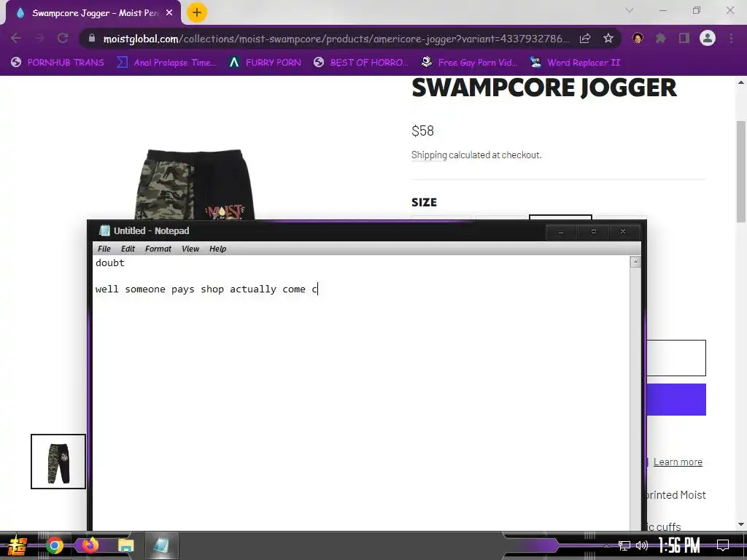The height and width of the screenshot is (560, 747).
Task: Open the Chrome three-dot menu
Action: pyautogui.click(x=731, y=38)
